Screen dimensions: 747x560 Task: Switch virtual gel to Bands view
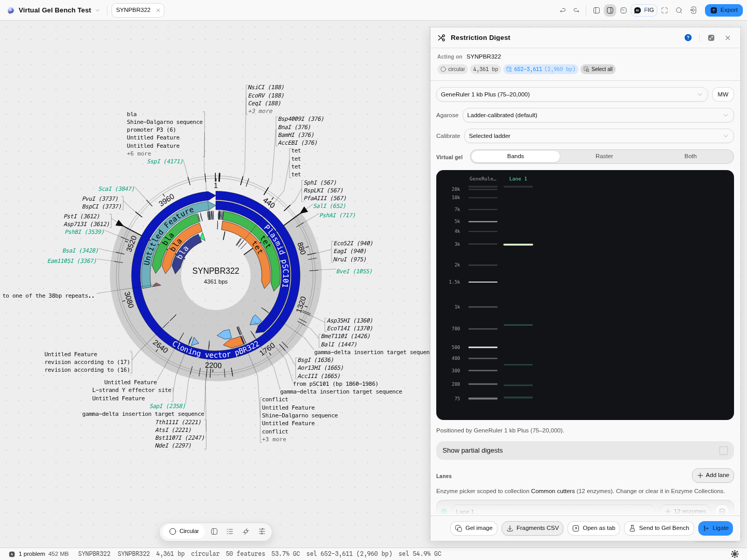click(x=516, y=157)
